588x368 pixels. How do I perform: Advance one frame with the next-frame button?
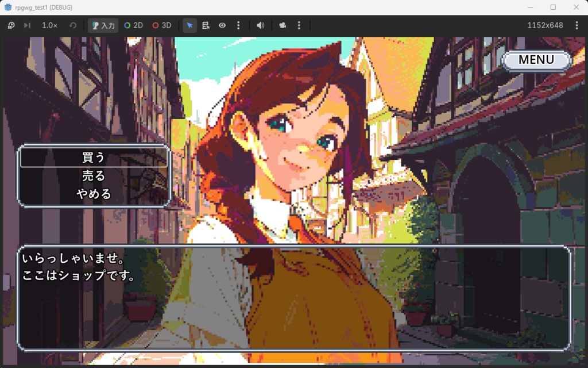(27, 25)
